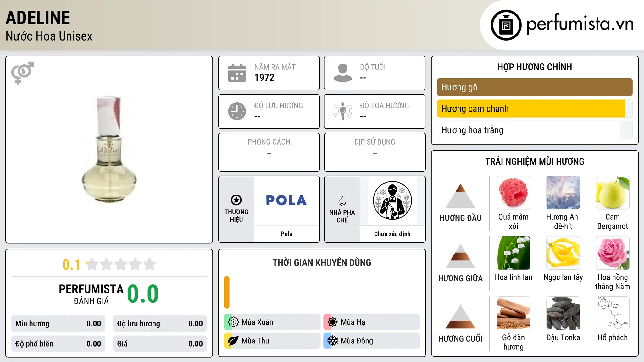The width and height of the screenshot is (644, 362).
Task: Click the Dịp Sử Dụng card
Action: 375,152
